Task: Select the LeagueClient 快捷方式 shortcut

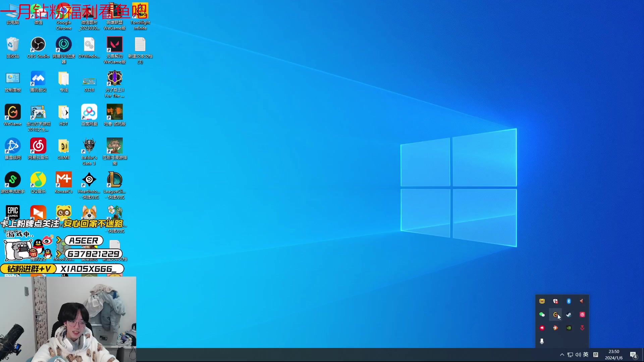Action: [x=115, y=185]
